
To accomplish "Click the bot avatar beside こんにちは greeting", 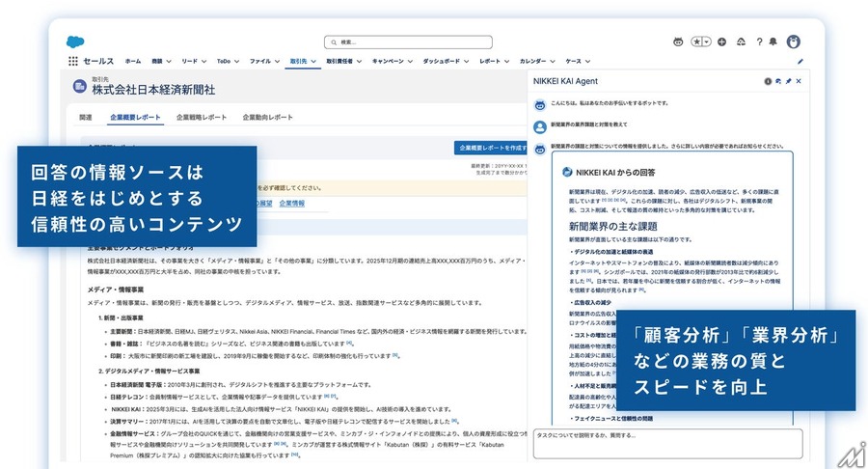I will [540, 104].
